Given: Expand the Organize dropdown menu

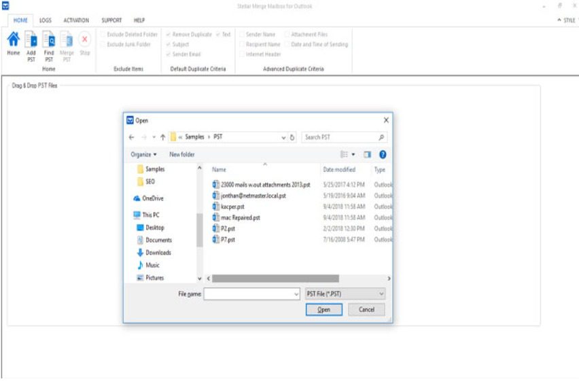Looking at the screenshot, I should (143, 154).
